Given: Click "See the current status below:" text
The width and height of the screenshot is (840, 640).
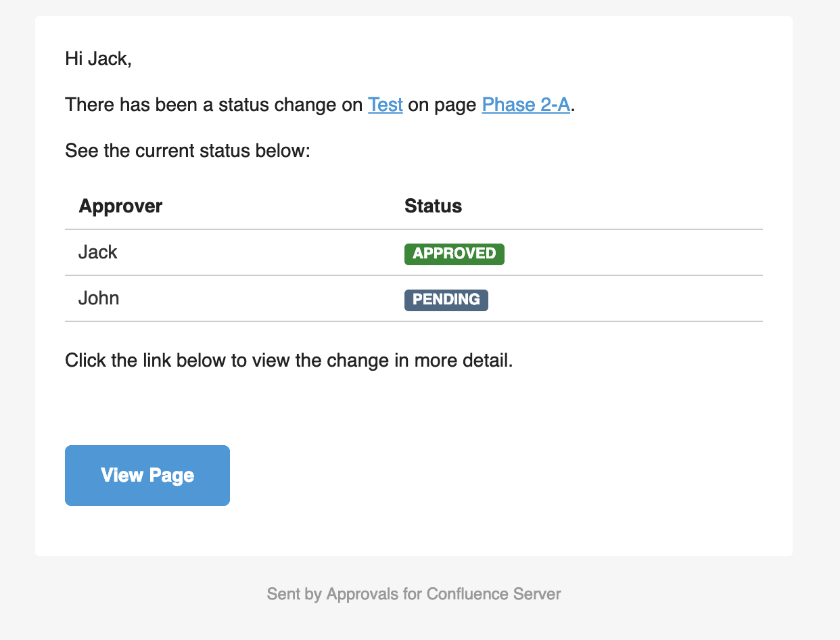Looking at the screenshot, I should coord(187,150).
